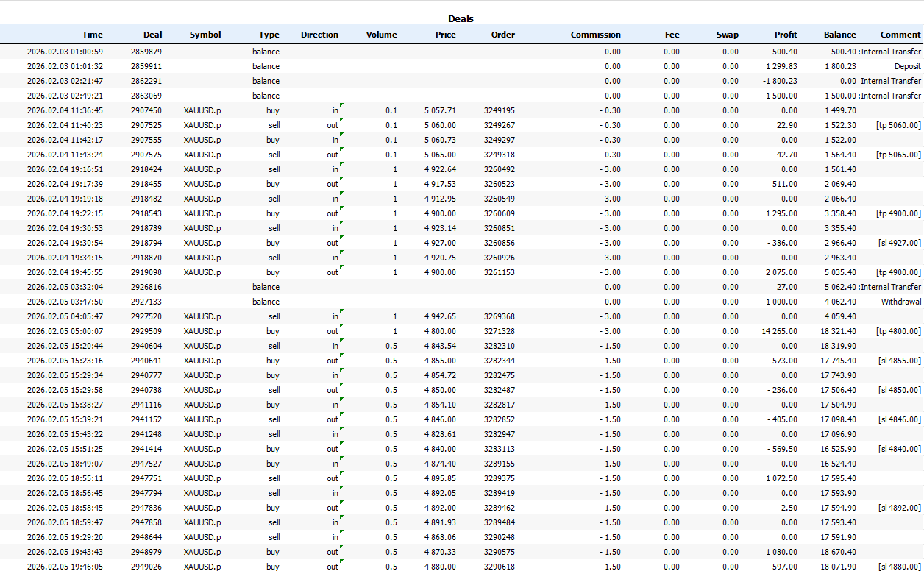The height and width of the screenshot is (571, 924).
Task: Click the Comment column header
Action: pos(900,35)
